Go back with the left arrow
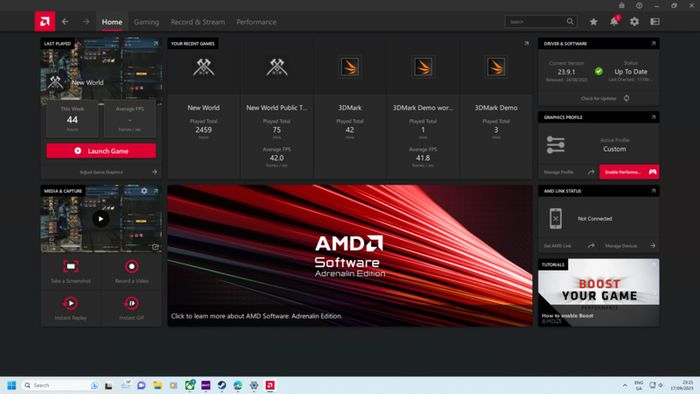The image size is (700, 394). tap(65, 21)
